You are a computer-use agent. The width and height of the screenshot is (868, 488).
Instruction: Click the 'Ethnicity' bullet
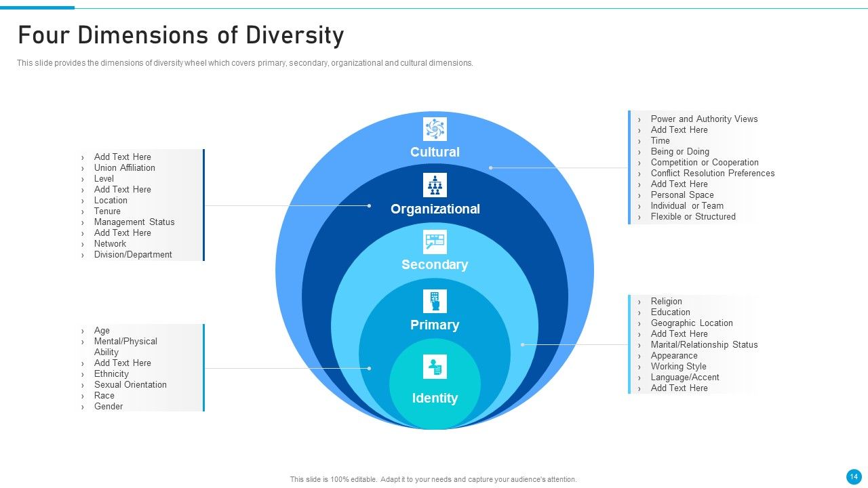(x=111, y=374)
